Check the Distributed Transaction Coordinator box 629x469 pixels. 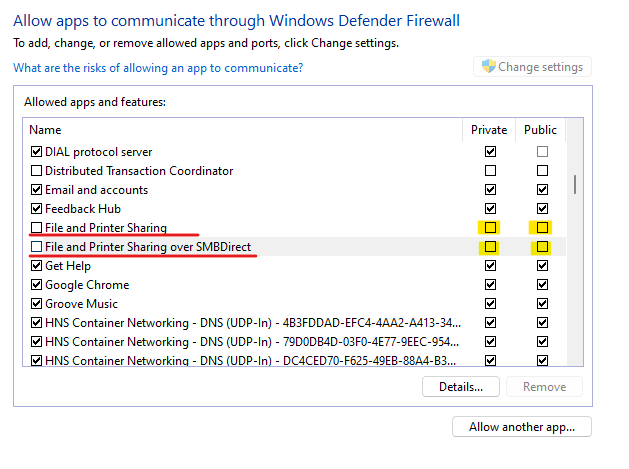pyautogui.click(x=37, y=171)
